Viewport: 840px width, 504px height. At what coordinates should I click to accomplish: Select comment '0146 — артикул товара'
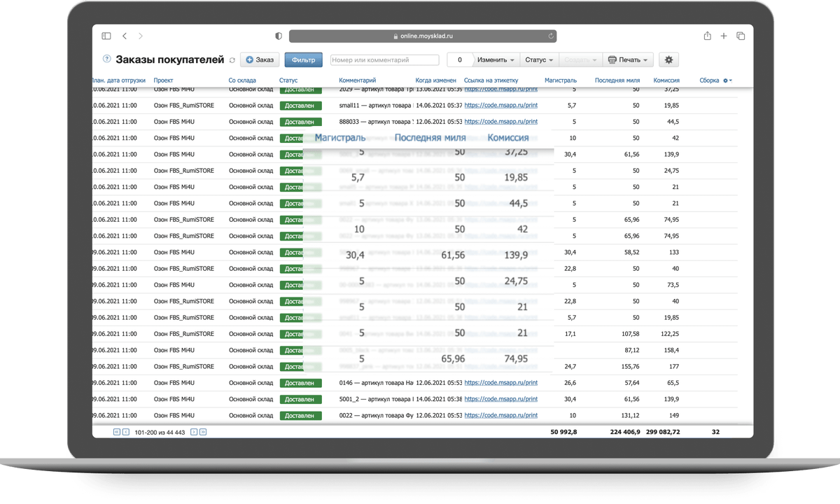[376, 383]
